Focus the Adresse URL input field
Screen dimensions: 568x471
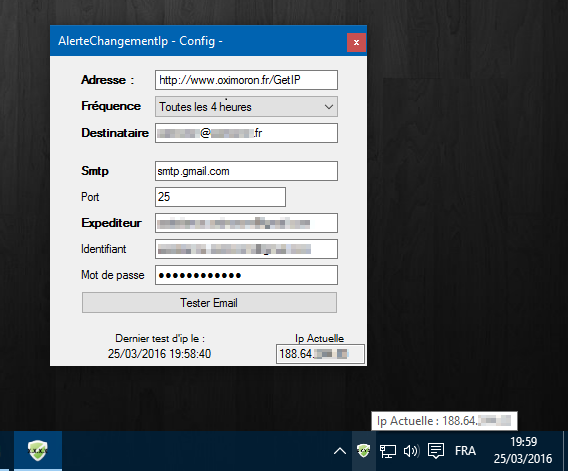coord(246,80)
